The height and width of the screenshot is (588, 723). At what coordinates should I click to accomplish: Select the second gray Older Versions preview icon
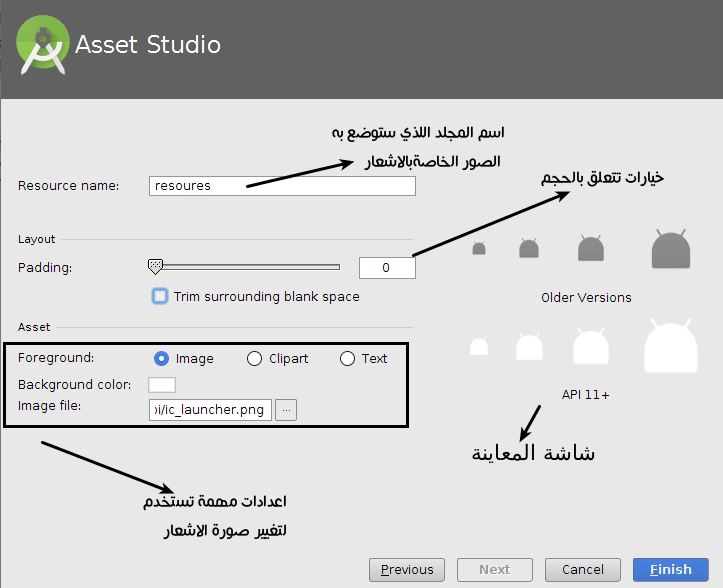point(529,249)
